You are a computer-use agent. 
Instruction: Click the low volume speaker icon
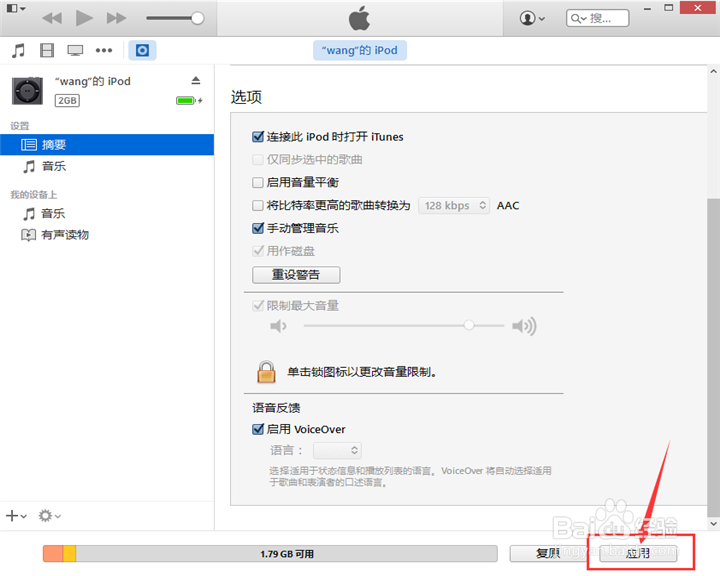click(278, 326)
